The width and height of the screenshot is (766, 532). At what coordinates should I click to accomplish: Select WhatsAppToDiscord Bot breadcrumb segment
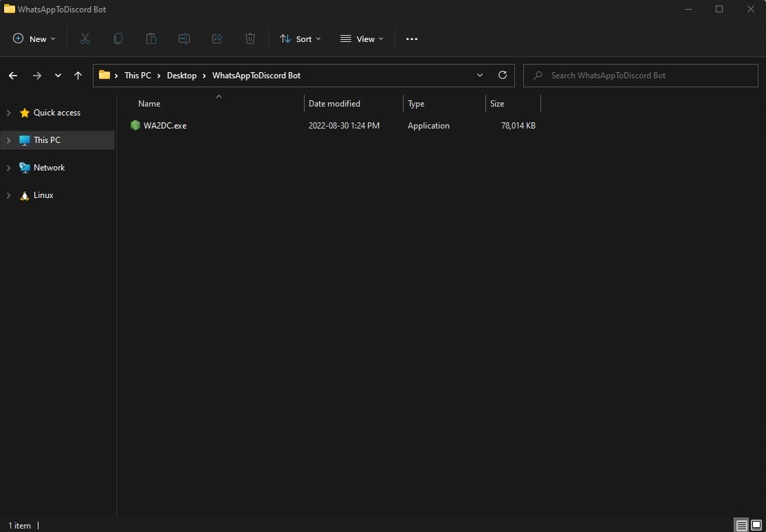point(256,76)
